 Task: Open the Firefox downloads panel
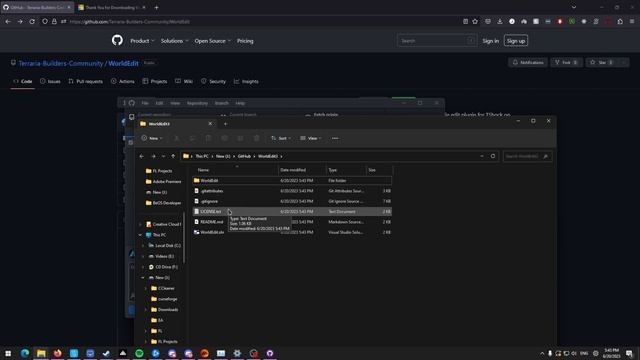click(x=500, y=22)
